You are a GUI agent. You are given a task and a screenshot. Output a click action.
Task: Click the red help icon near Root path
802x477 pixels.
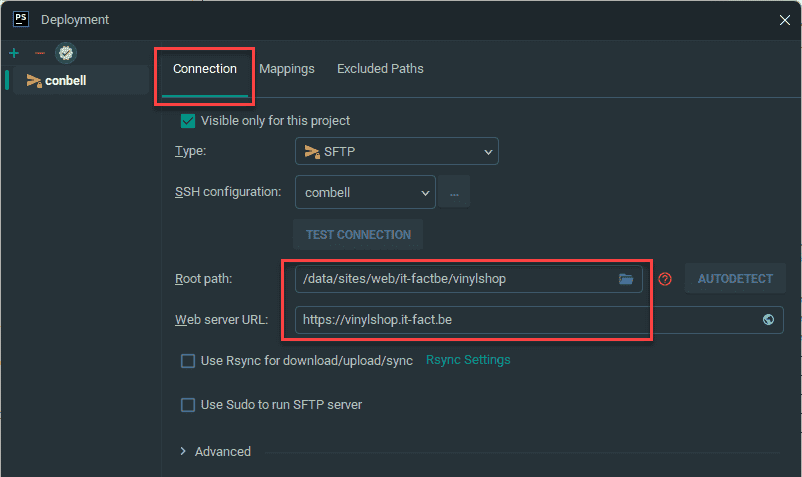(665, 279)
